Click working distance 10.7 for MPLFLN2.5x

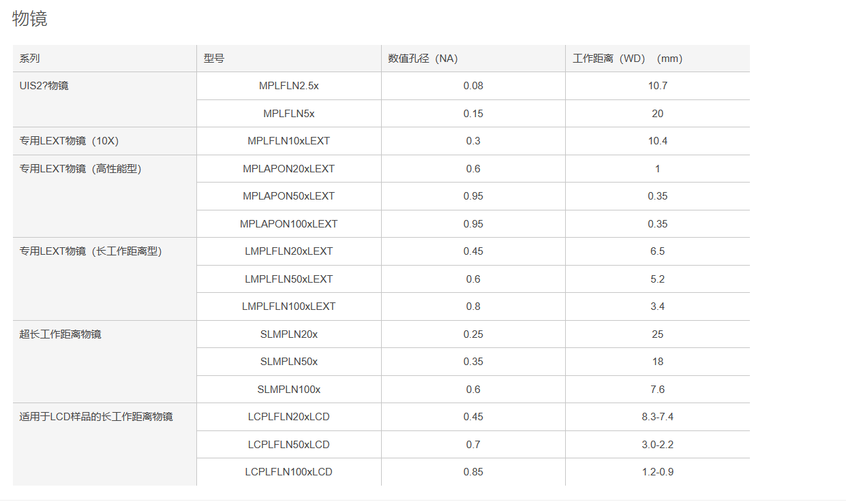[657, 86]
